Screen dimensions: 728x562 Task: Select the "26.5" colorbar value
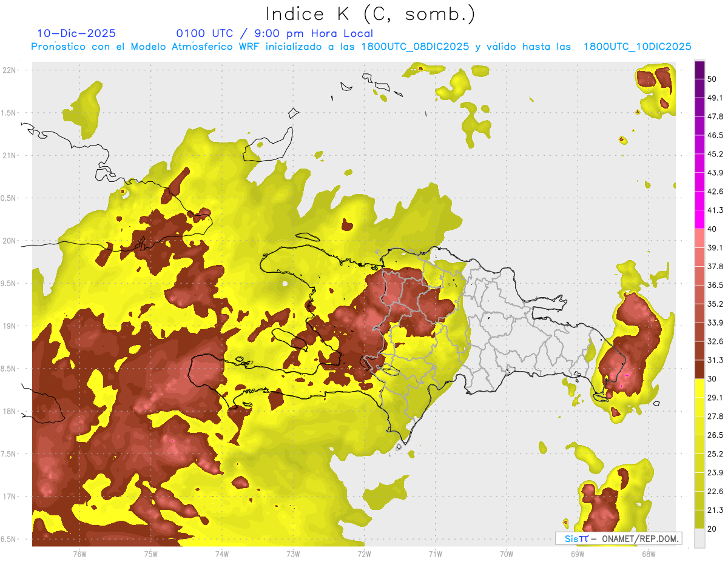pos(715,435)
